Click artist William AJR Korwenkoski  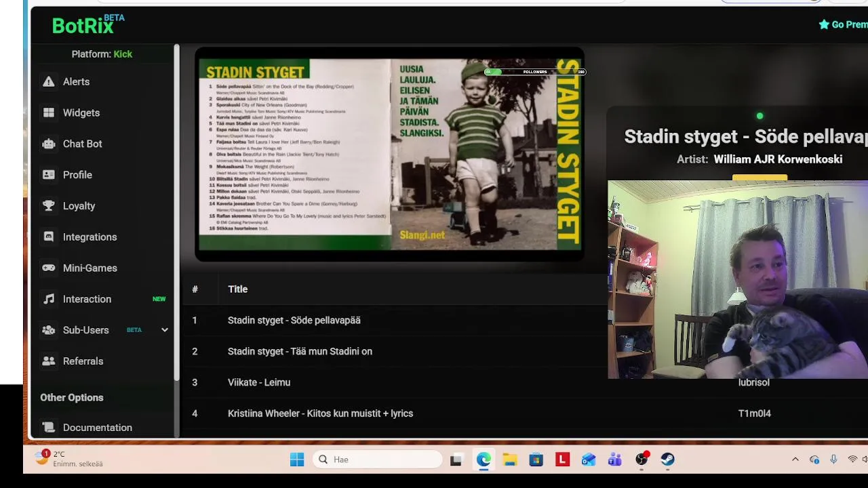coord(778,159)
